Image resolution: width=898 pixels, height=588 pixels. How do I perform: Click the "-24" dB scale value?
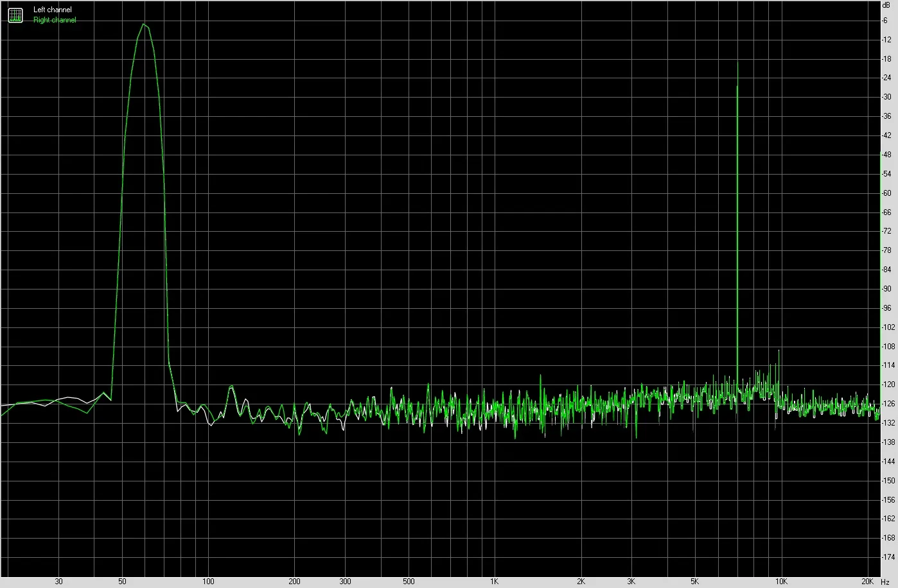point(886,78)
